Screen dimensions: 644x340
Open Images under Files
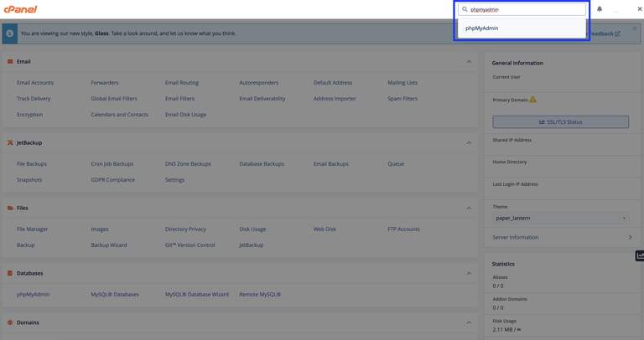(x=100, y=229)
